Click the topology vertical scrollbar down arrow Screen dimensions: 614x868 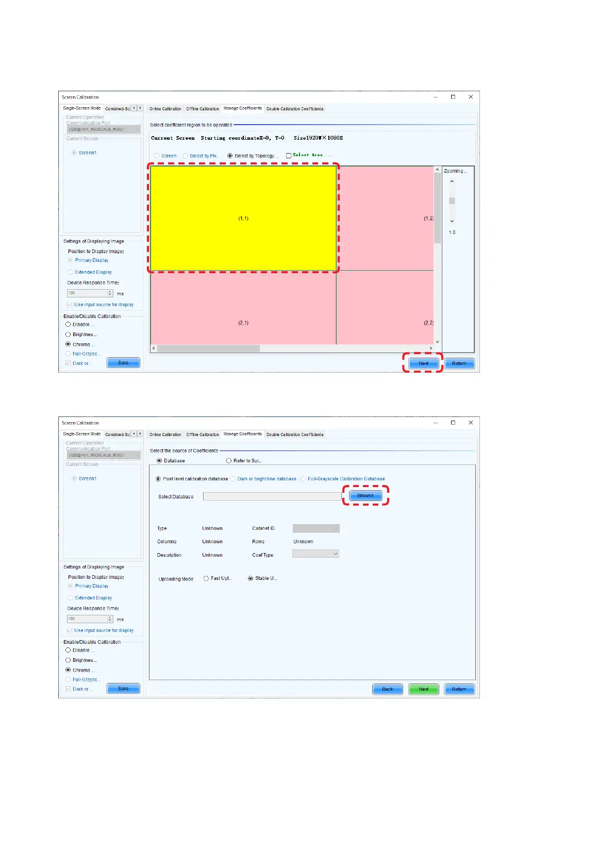[438, 341]
